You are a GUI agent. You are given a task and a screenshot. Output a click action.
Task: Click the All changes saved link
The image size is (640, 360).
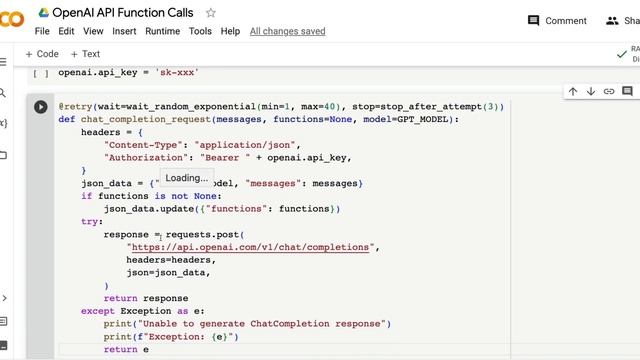(287, 31)
